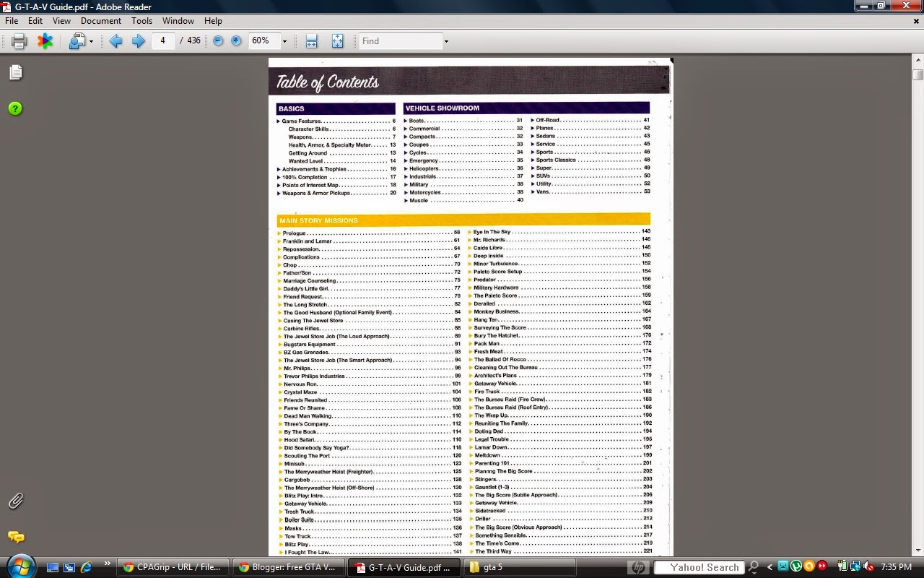Go to next page with the right arrow
The width and height of the screenshot is (924, 578).
pos(138,41)
